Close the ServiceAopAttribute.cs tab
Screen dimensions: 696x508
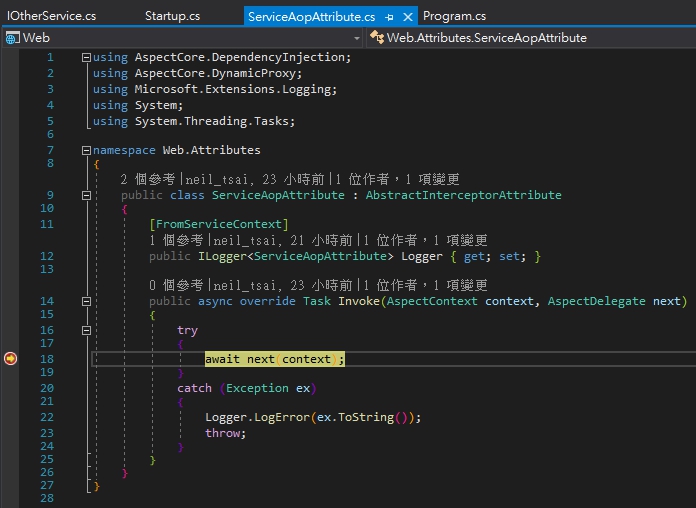click(407, 17)
